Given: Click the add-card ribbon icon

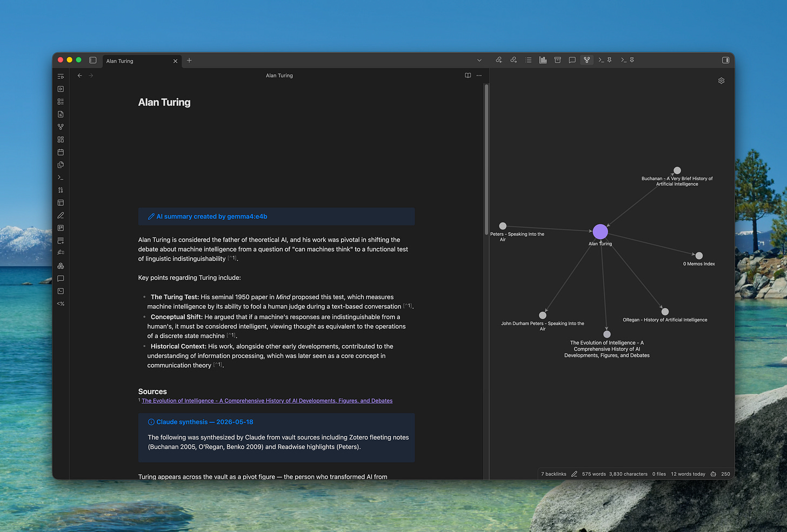Looking at the screenshot, I should click(61, 240).
